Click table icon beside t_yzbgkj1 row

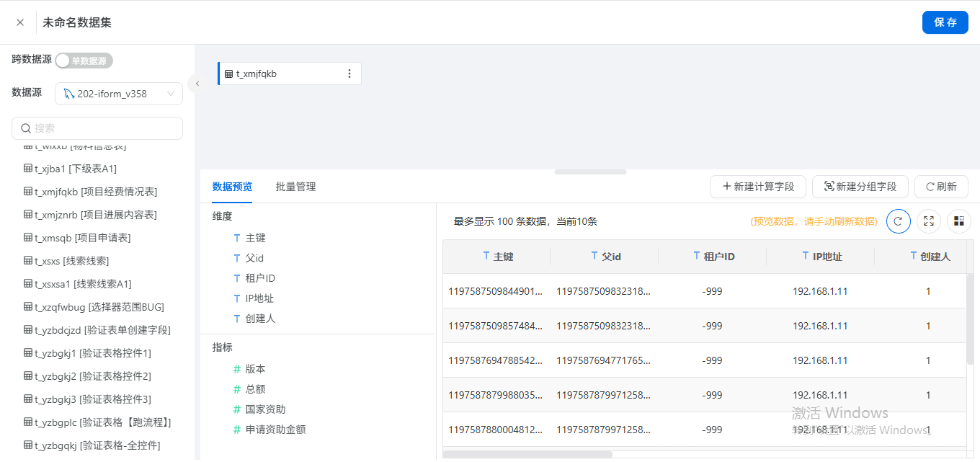tap(28, 353)
